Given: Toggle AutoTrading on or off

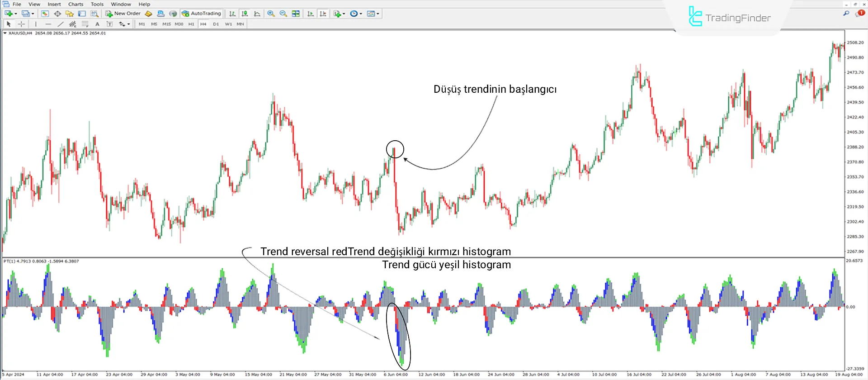Looking at the screenshot, I should [201, 14].
